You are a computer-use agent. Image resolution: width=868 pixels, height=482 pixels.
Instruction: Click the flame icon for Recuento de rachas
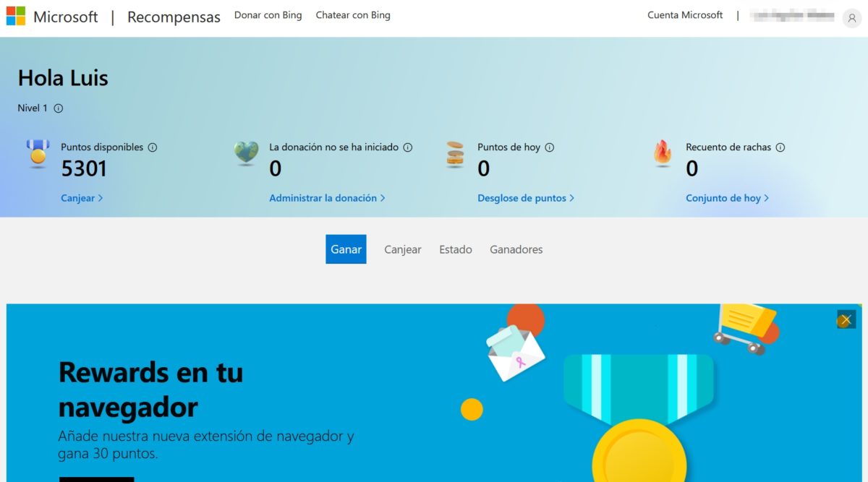pos(663,153)
